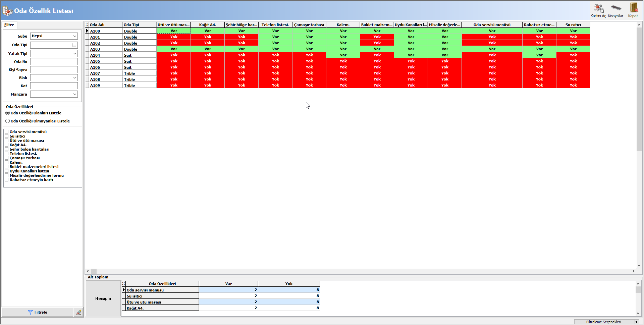The image size is (644, 325).
Task: Click the Alt Toplam grid column chooser icon
Action: pos(123,284)
